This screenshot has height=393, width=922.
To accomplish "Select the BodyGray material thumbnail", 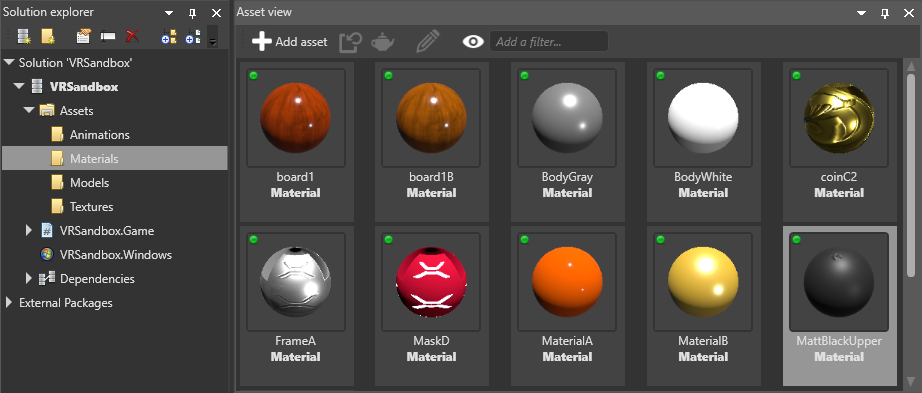I will (567, 118).
